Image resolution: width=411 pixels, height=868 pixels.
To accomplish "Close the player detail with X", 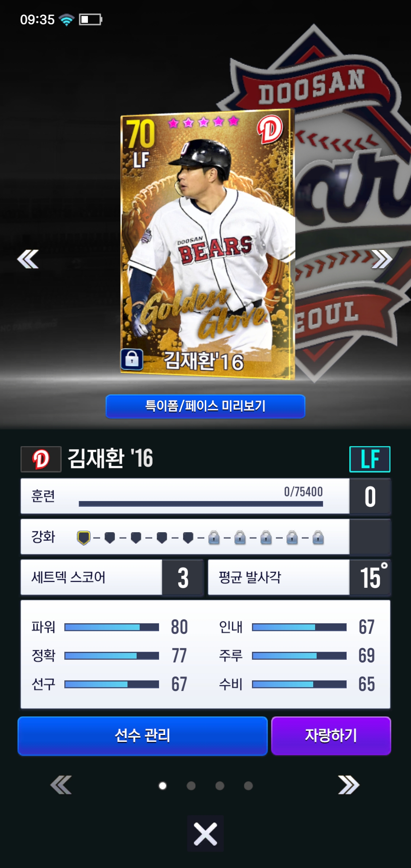I will click(x=205, y=834).
